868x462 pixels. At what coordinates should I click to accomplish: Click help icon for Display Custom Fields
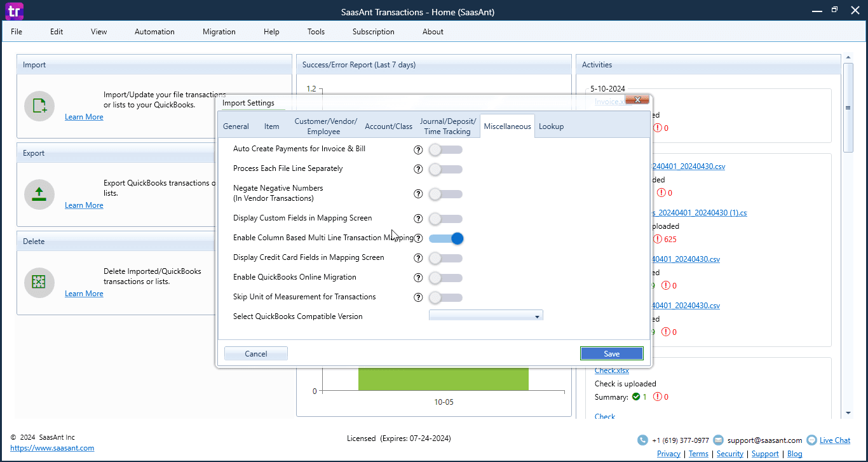tap(418, 219)
